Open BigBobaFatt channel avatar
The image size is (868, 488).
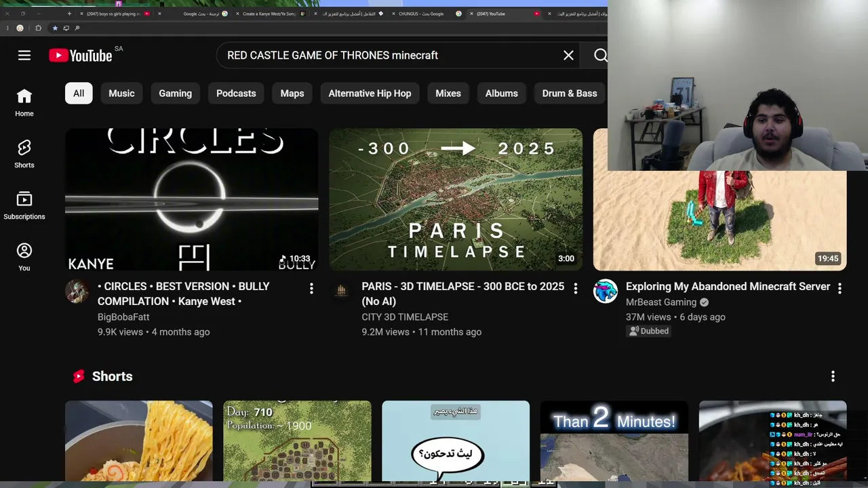pyautogui.click(x=77, y=291)
